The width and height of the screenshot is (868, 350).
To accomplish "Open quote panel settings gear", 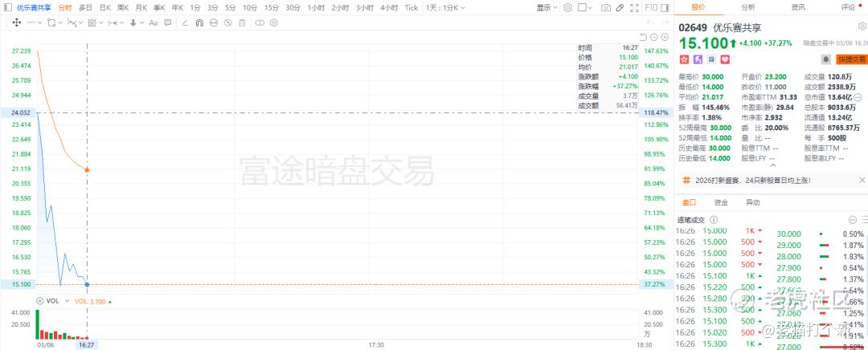I will click(862, 26).
